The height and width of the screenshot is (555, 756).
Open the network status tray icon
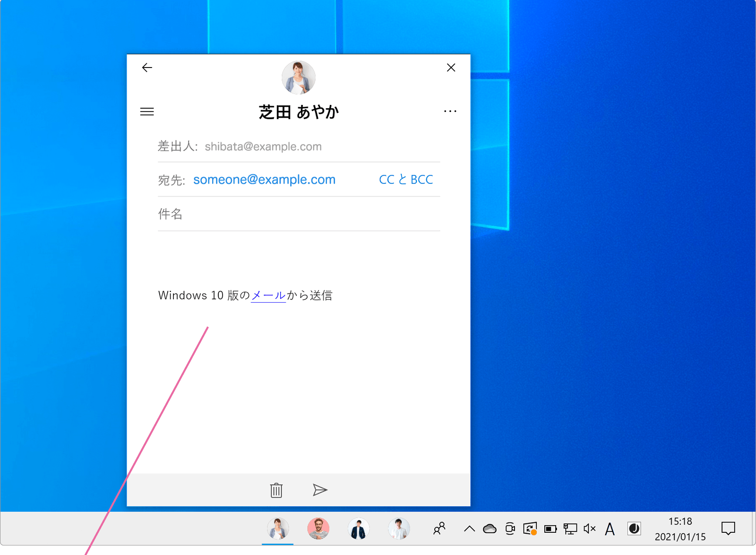570,529
